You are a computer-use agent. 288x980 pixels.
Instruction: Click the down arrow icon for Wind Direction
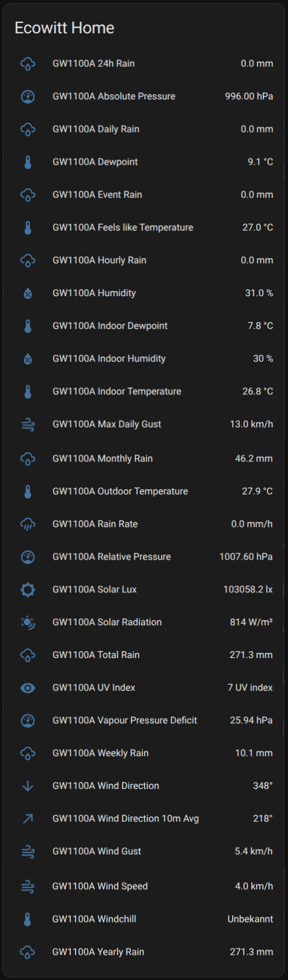click(x=28, y=786)
